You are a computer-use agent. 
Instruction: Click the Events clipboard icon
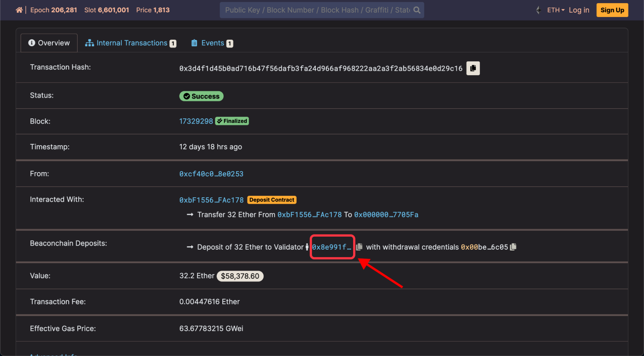click(x=194, y=43)
